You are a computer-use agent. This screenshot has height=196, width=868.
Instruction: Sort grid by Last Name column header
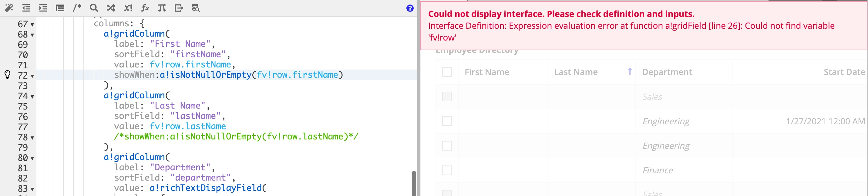(x=576, y=72)
